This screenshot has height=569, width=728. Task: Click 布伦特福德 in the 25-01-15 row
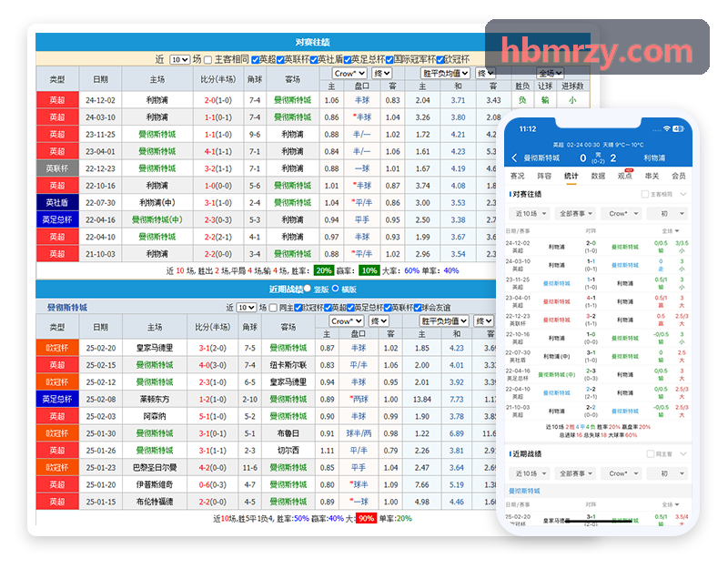click(155, 502)
